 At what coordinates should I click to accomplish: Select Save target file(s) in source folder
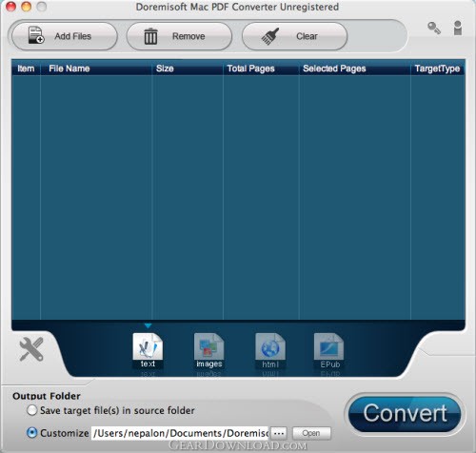32,410
